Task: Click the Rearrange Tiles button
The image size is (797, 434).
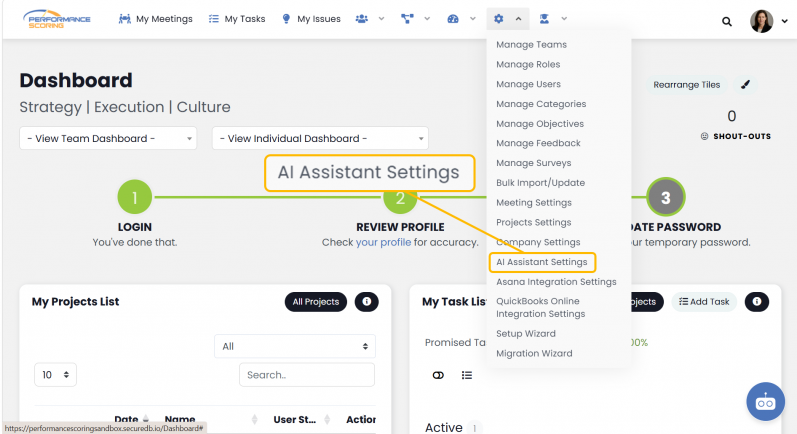Action: 687,85
